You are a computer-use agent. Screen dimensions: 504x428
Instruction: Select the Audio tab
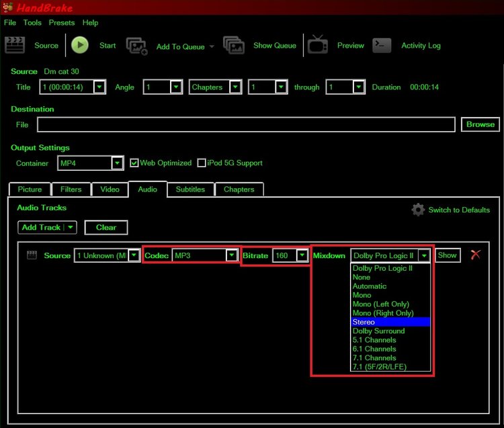point(148,189)
